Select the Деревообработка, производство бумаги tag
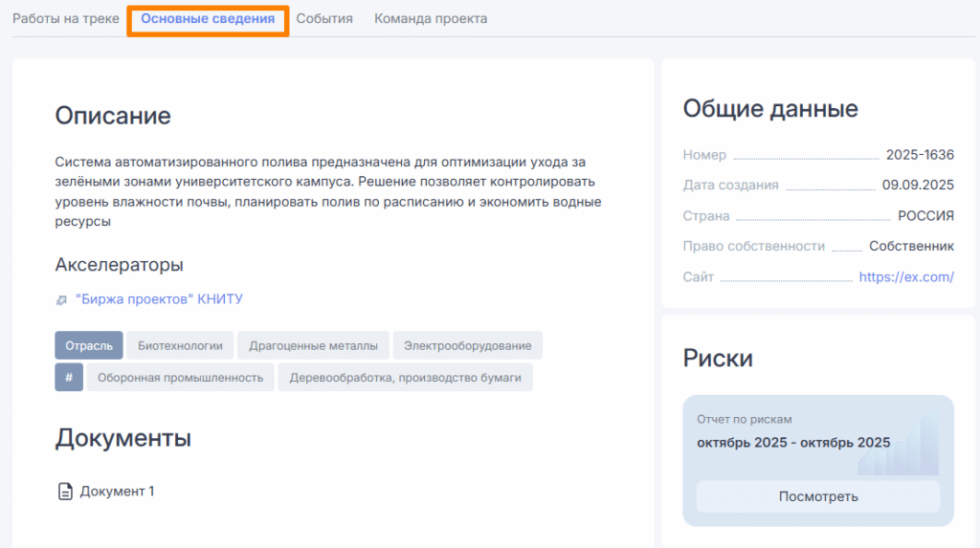980x548 pixels. 405,377
